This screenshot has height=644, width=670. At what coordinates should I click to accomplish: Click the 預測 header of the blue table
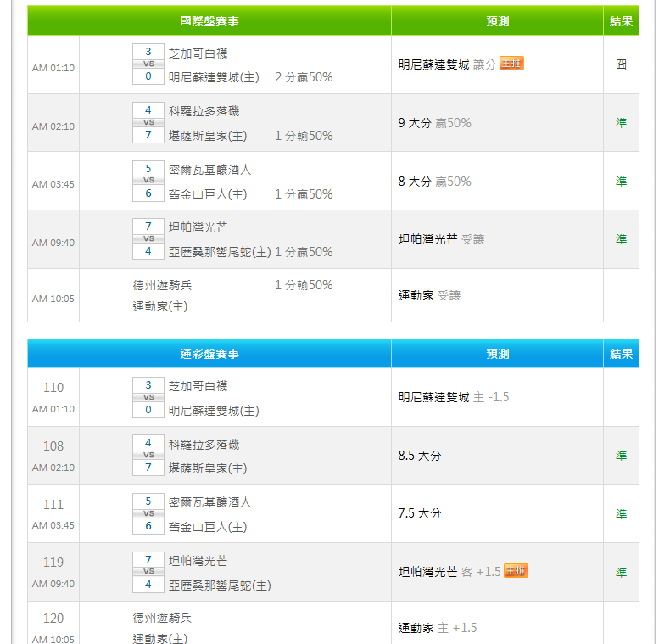(497, 354)
